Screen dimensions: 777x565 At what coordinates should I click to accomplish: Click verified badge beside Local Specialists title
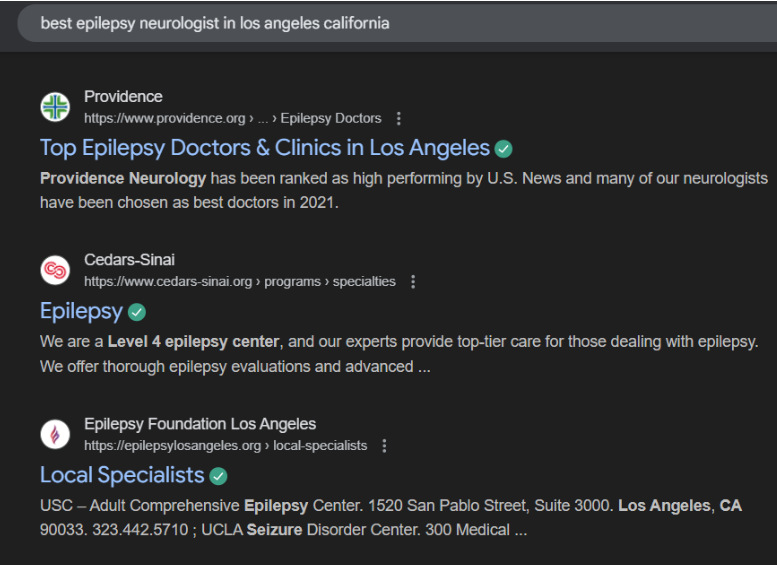[218, 476]
